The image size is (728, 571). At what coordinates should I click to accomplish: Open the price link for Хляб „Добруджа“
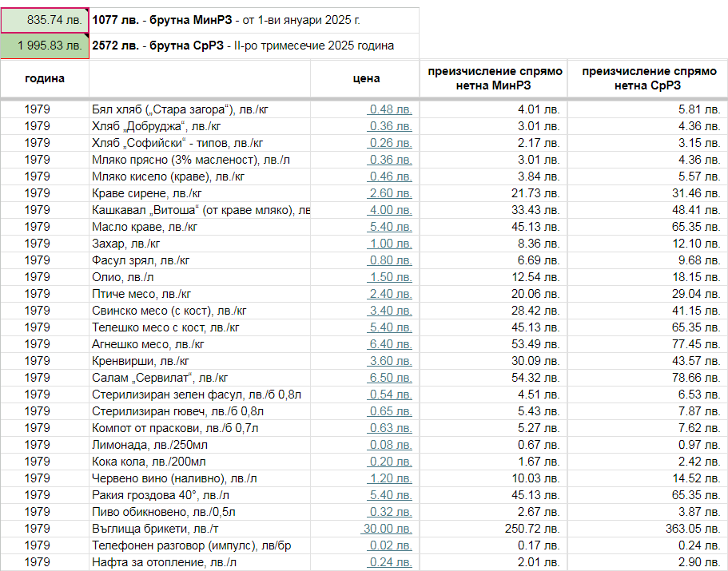pos(391,126)
